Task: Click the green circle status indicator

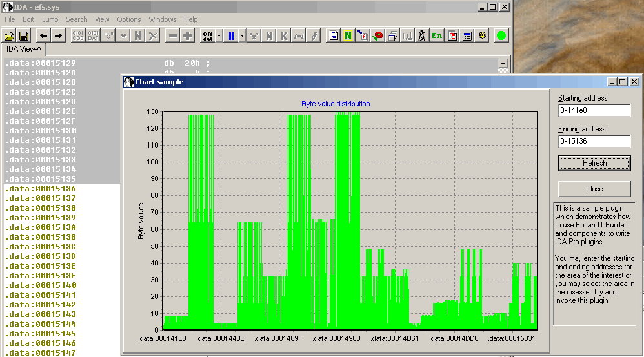Action: click(501, 35)
